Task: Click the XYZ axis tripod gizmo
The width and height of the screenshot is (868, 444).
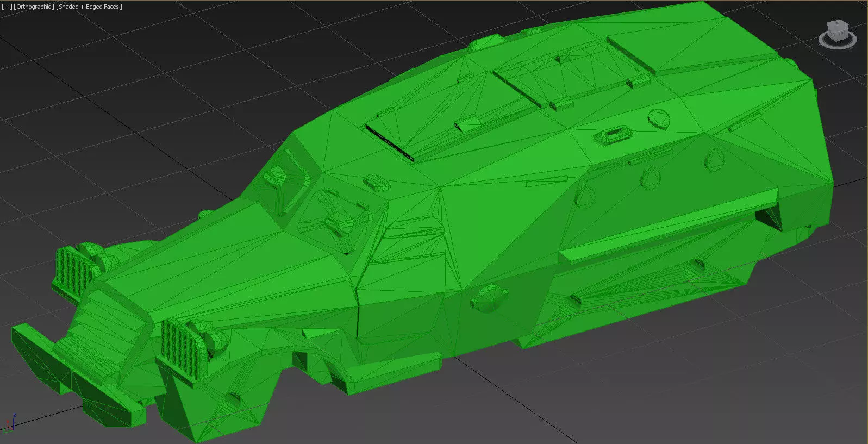Action: tap(9, 423)
